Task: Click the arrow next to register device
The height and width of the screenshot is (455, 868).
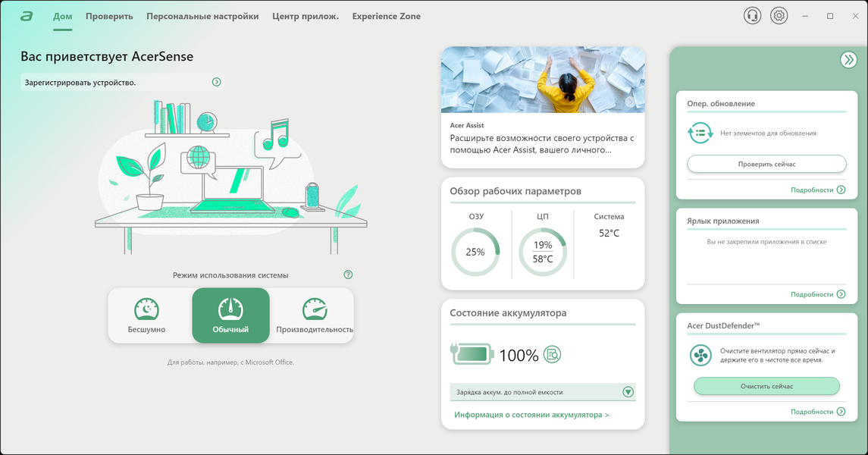Action: click(217, 82)
